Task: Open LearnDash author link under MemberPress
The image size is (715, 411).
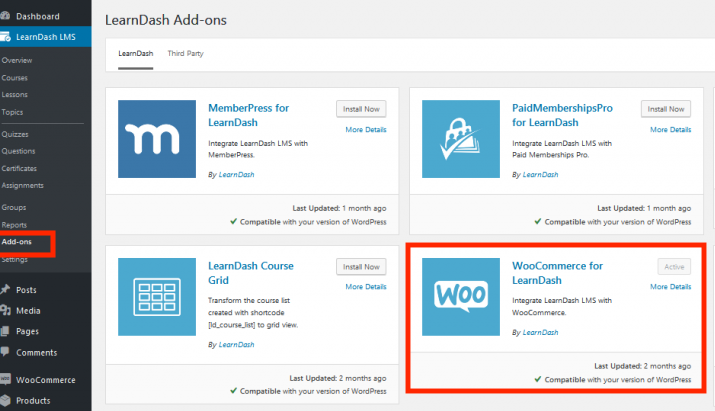Action: [x=236, y=175]
